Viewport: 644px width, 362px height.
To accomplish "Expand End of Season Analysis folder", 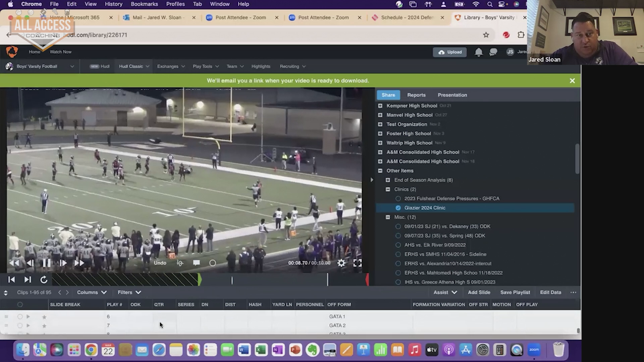I will tap(388, 180).
